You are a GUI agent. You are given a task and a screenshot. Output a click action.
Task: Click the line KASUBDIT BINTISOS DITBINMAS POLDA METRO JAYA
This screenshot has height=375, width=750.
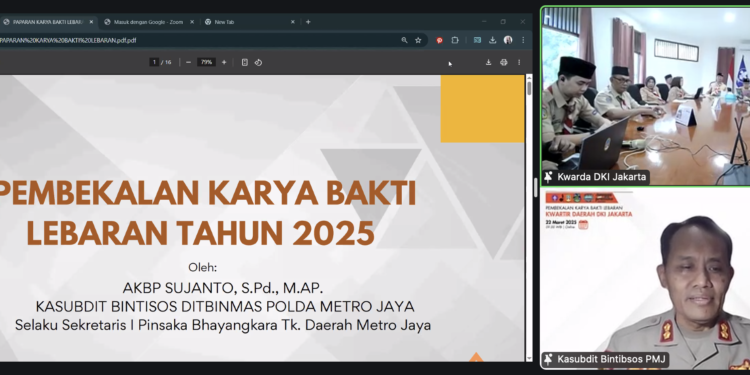coord(225,306)
